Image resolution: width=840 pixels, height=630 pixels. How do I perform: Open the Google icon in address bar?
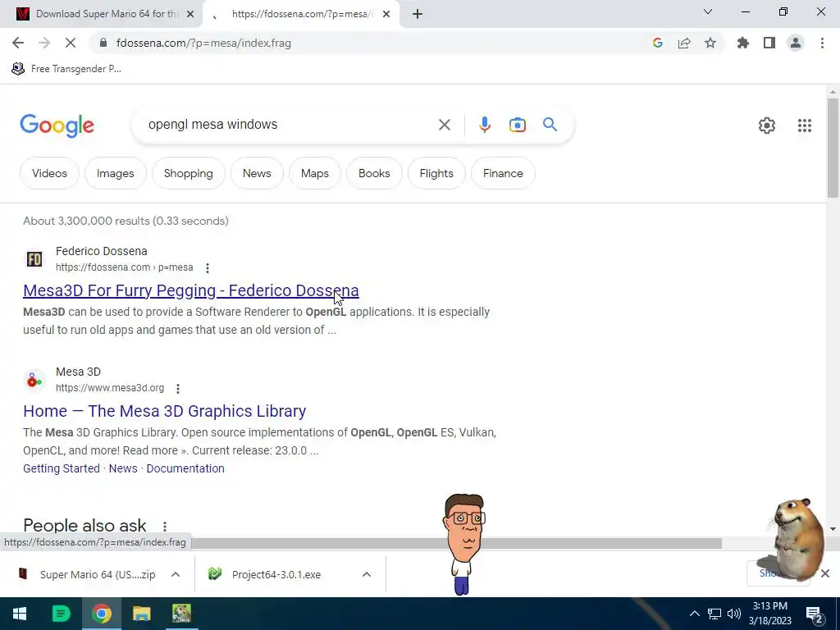(x=658, y=43)
